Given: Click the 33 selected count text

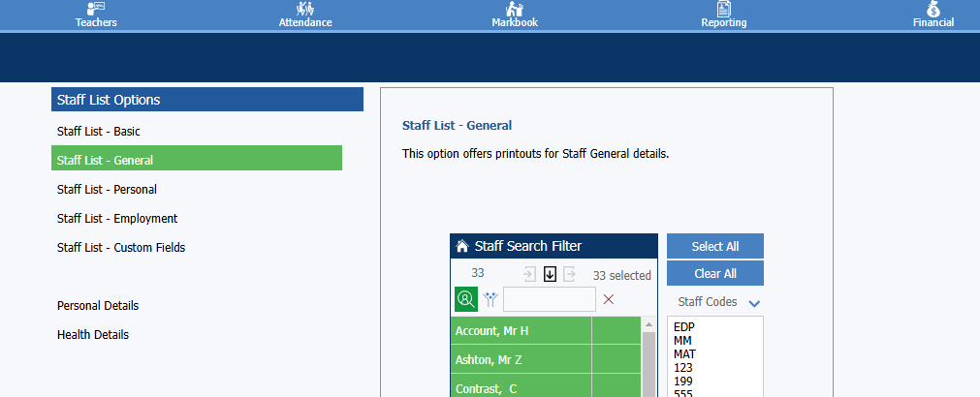Looking at the screenshot, I should pos(622,275).
